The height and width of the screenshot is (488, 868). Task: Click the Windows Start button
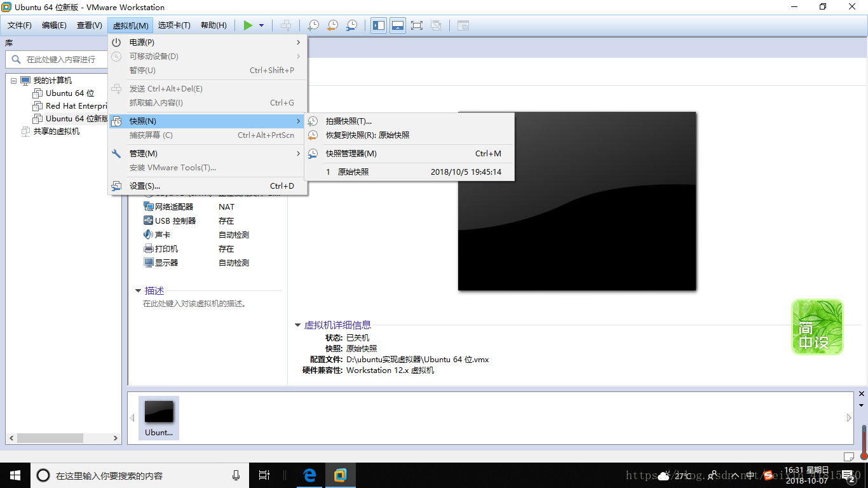(15, 475)
